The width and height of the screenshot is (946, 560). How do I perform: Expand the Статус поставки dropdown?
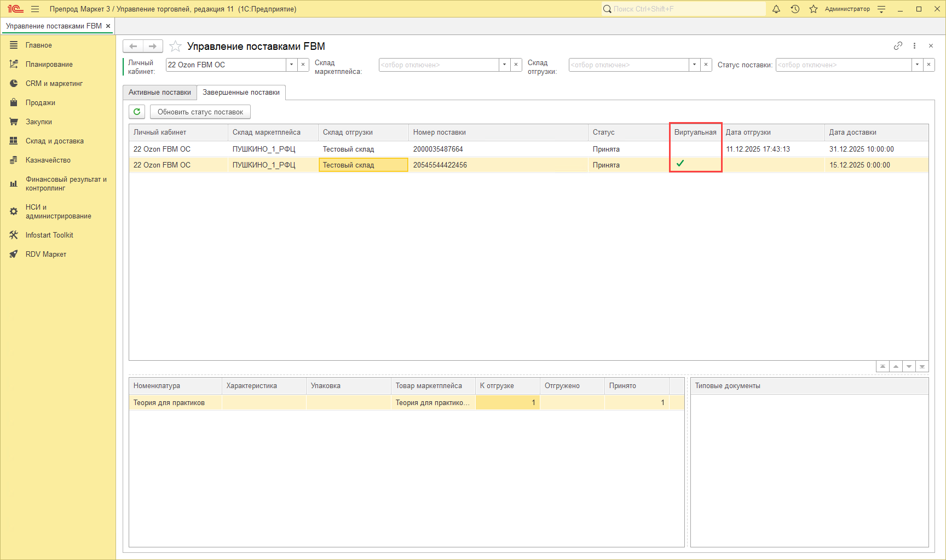click(917, 65)
